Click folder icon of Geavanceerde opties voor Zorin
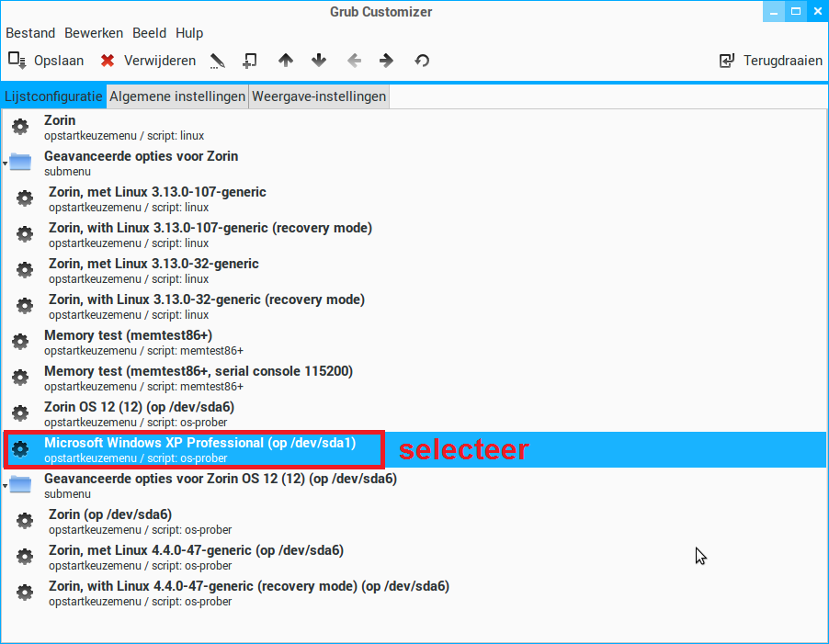Viewport: 829px width, 644px height. 20,162
